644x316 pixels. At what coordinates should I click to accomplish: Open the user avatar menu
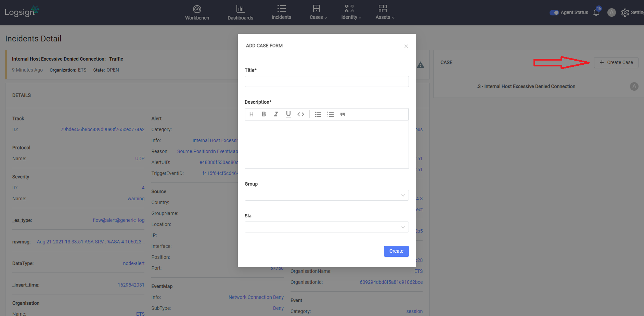pos(611,13)
